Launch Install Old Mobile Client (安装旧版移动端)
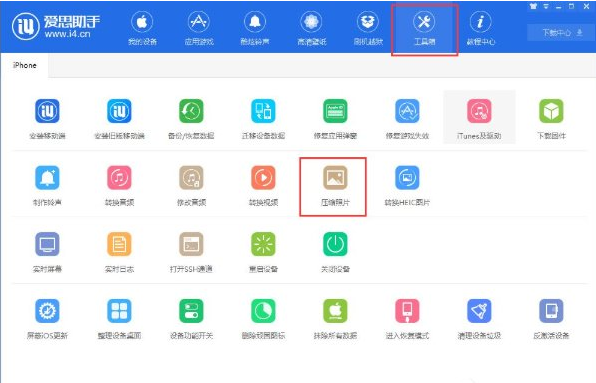Image resolution: width=596 pixels, height=383 pixels. coord(119,119)
